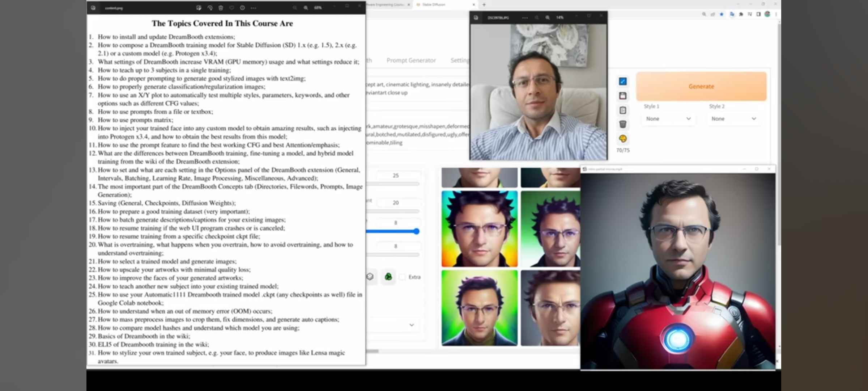Open the Style 2 dropdown
The width and height of the screenshot is (868, 391).
coord(733,119)
